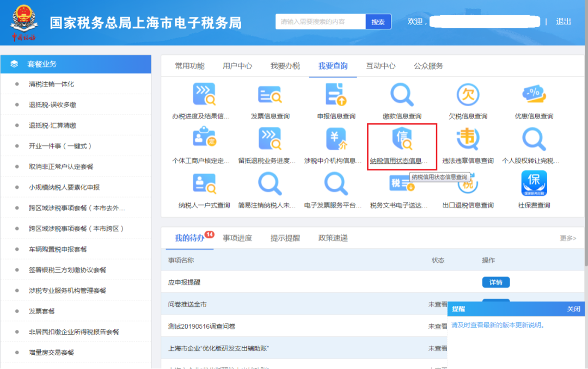Click 详情 button for 应申报提醒
The width and height of the screenshot is (588, 369).
496,282
